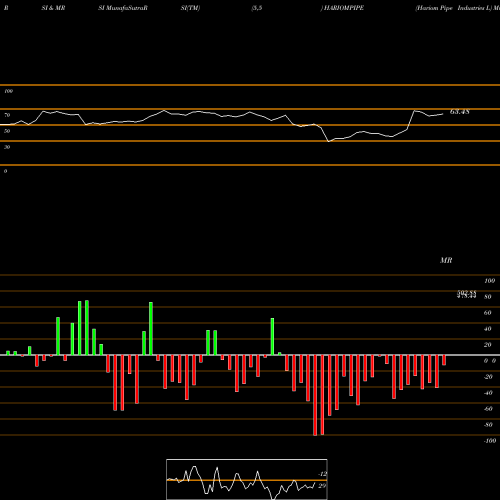
Task: Click 'Hariom Pipe Industries L' company name
Action: tap(453, 8)
